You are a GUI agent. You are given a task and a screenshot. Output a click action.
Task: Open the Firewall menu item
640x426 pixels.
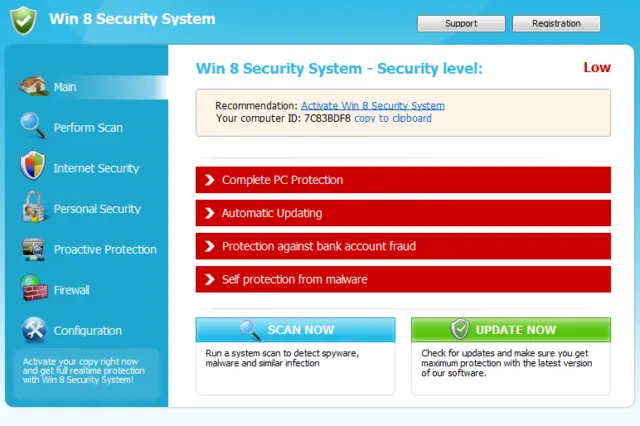[71, 290]
